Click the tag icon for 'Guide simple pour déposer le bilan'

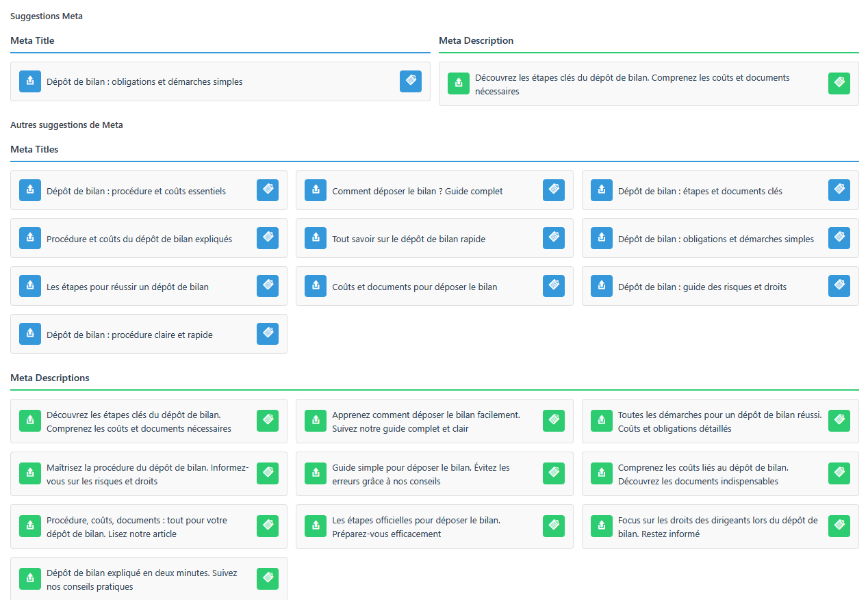554,472
